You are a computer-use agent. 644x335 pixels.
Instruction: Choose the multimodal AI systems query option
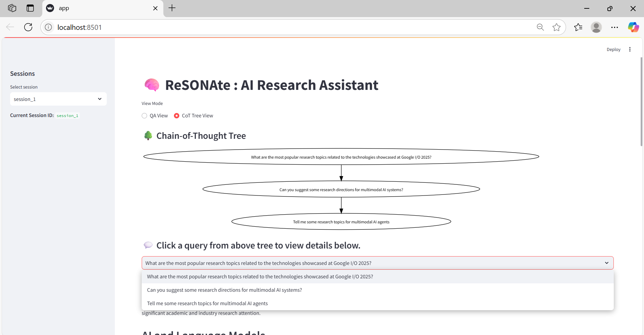[x=377, y=290]
